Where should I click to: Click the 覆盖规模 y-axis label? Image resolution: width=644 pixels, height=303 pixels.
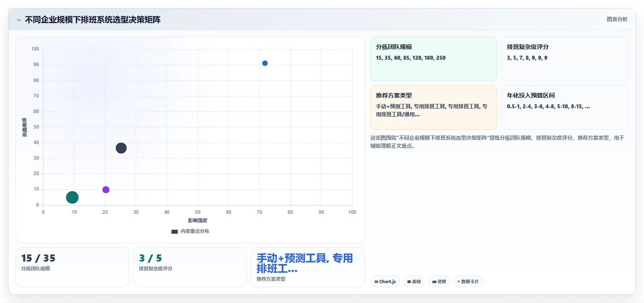(x=25, y=127)
